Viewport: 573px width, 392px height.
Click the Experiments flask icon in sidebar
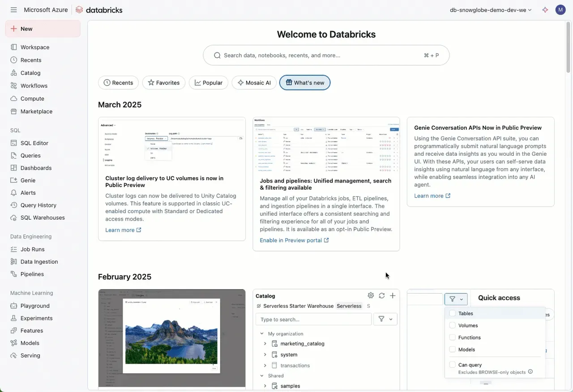tap(14, 318)
